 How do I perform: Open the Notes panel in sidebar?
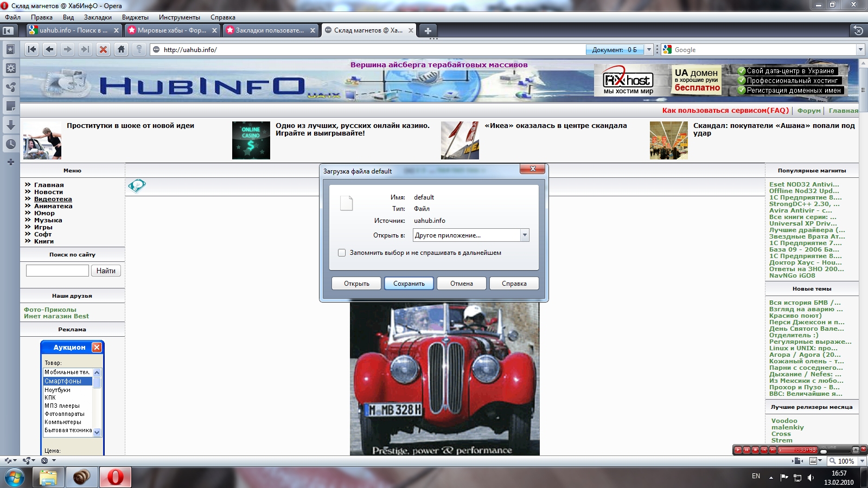point(10,106)
